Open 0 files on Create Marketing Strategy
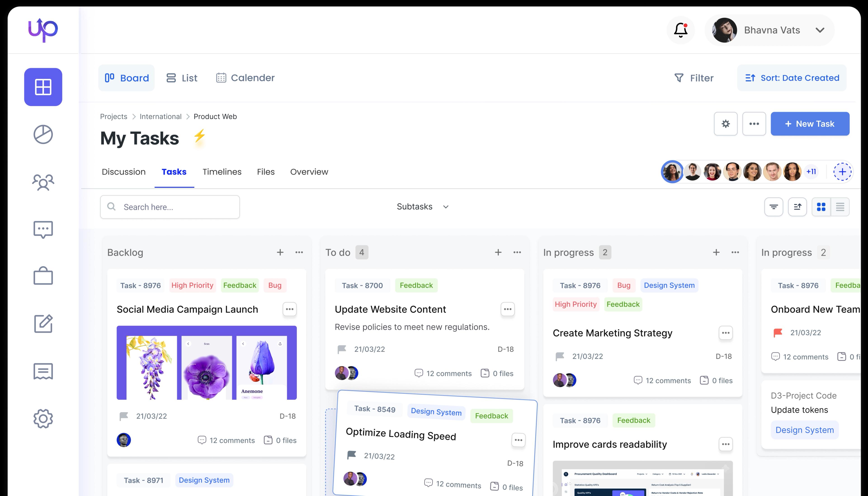Image resolution: width=868 pixels, height=496 pixels. [x=716, y=381]
